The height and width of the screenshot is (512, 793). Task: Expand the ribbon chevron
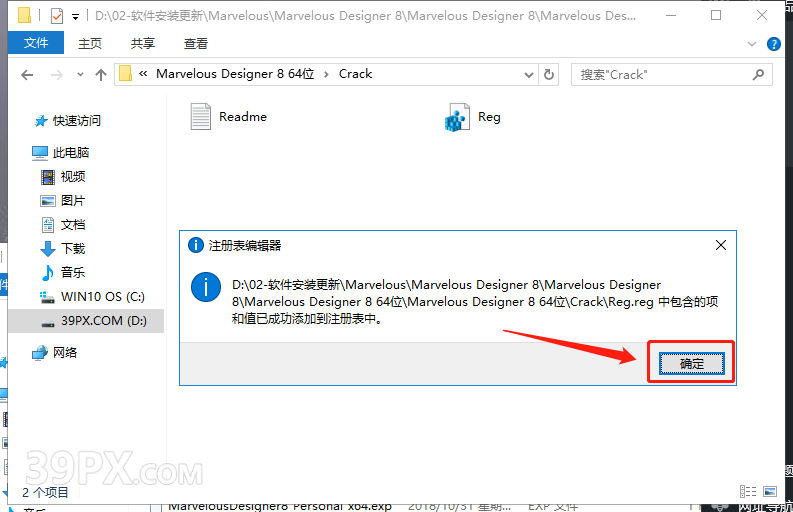pyautogui.click(x=752, y=44)
